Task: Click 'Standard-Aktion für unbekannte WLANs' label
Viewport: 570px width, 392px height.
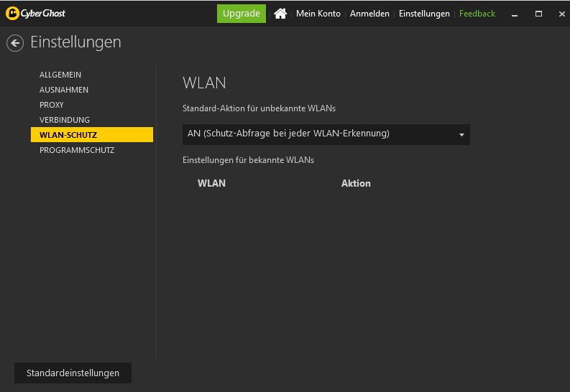Action: point(259,108)
